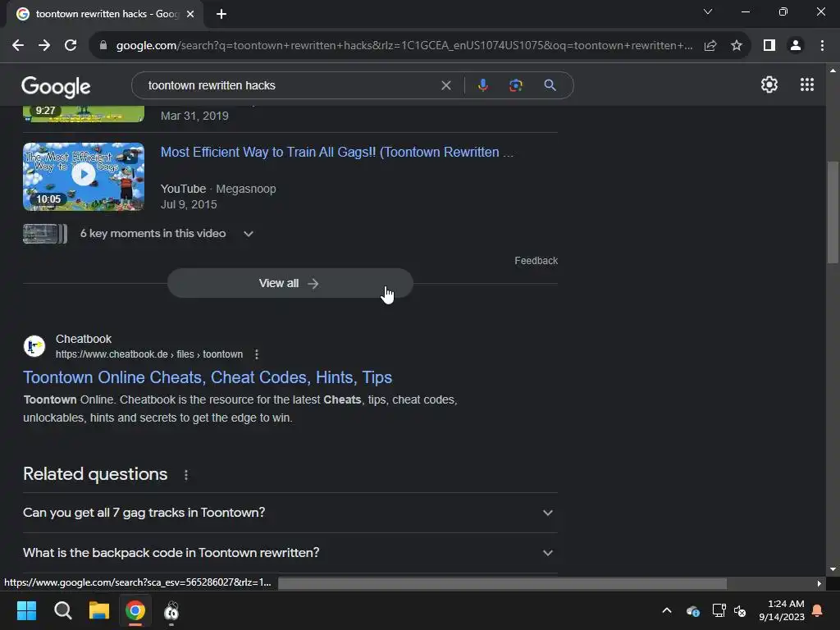840x630 pixels.
Task: Go to Google homepage logo
Action: (x=56, y=86)
